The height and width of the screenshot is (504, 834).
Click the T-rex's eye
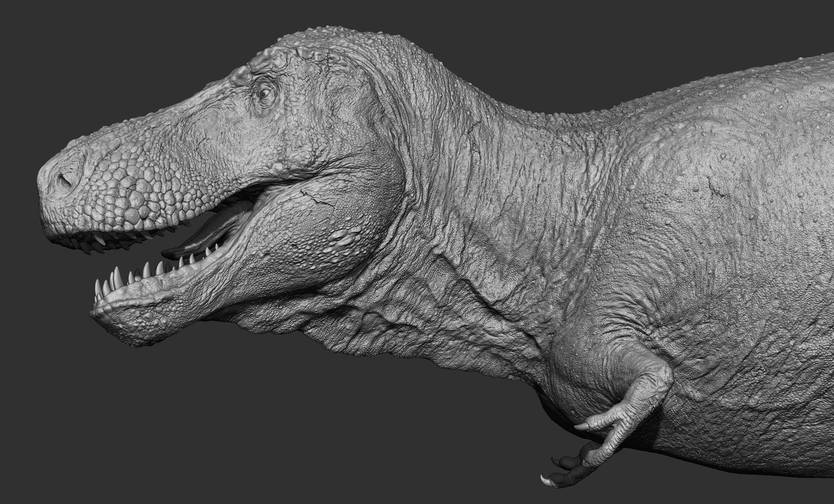(x=264, y=93)
